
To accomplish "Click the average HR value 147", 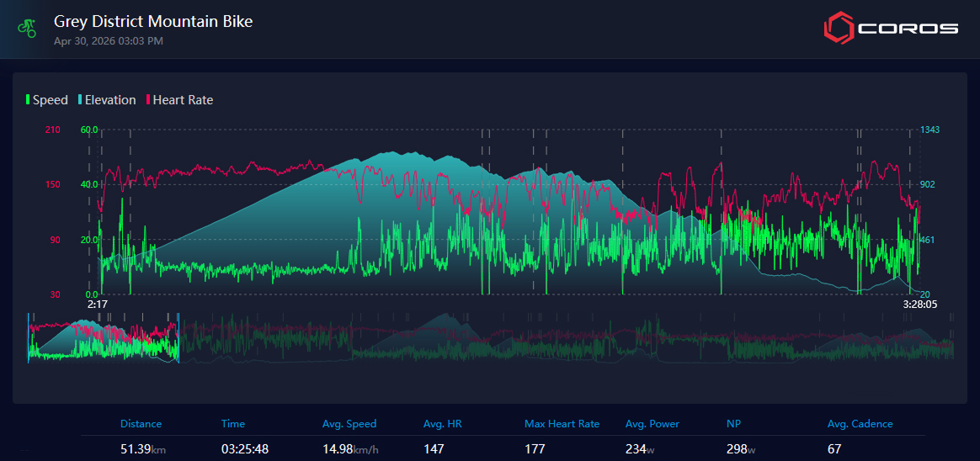I will (433, 449).
